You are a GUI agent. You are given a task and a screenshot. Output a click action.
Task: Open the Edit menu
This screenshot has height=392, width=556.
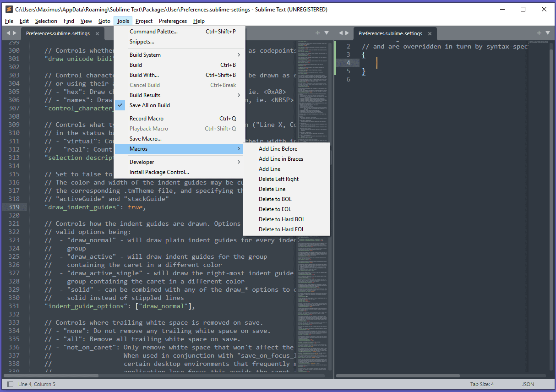24,21
